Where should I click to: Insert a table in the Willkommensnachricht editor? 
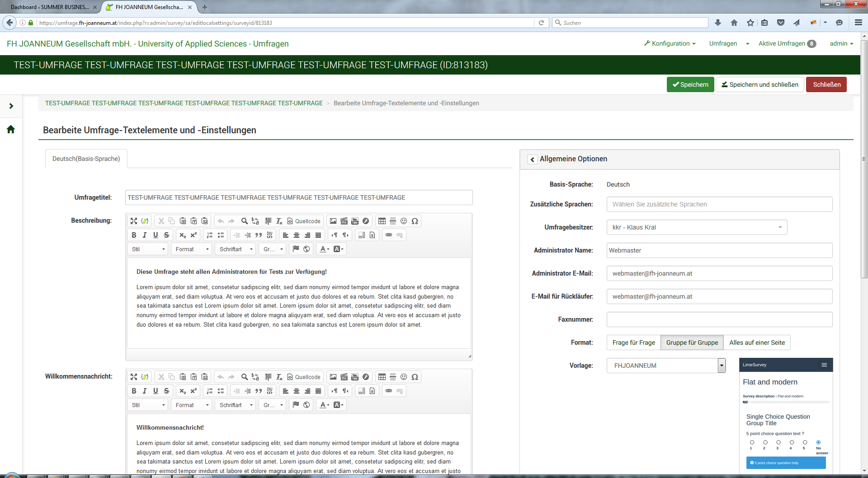(382, 377)
